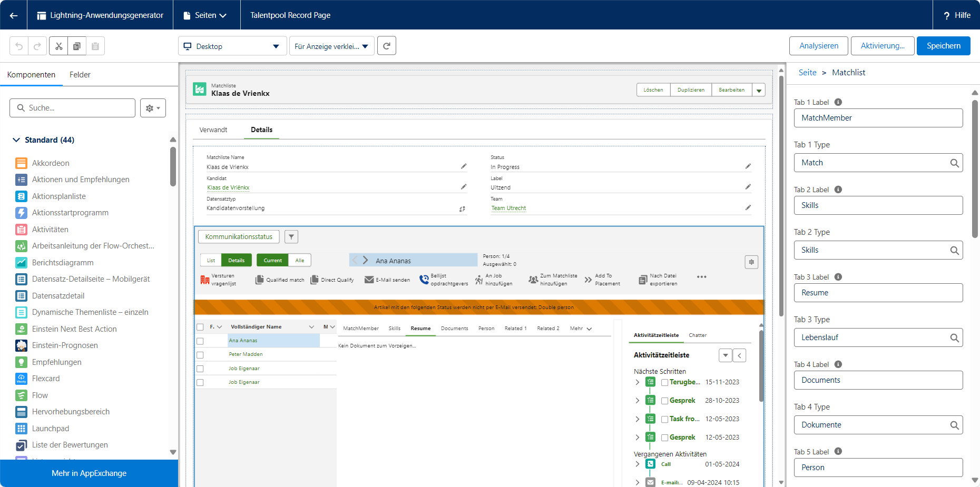Click the Tab 1 Label info icon
980x487 pixels.
pyautogui.click(x=838, y=102)
